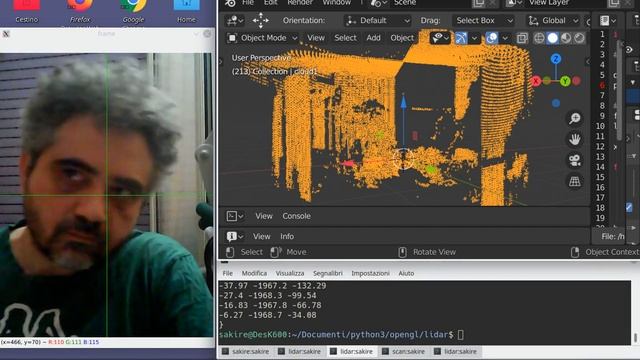Open the overlays options dropdown arrow

505,38
